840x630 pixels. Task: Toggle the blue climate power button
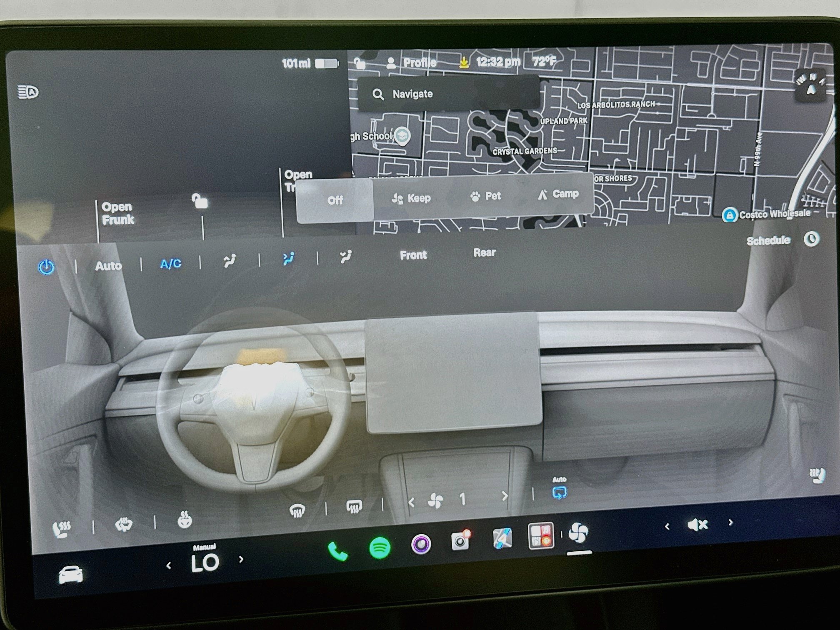tap(46, 267)
